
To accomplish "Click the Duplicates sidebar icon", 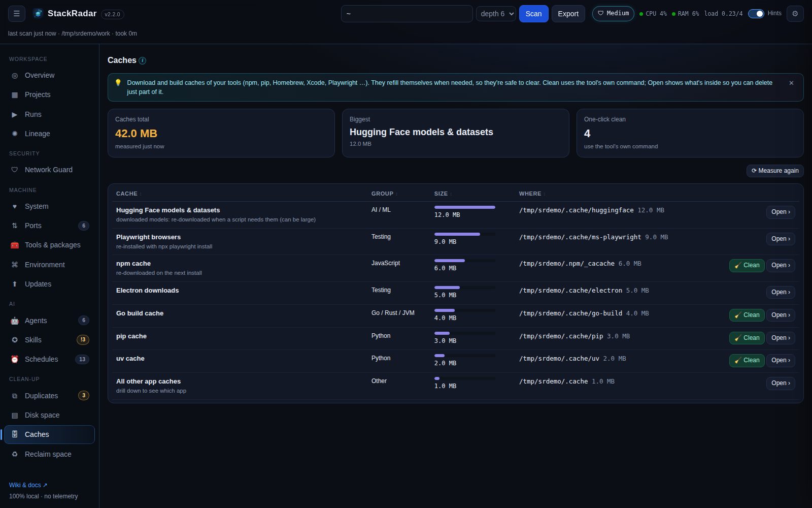I will tap(15, 396).
